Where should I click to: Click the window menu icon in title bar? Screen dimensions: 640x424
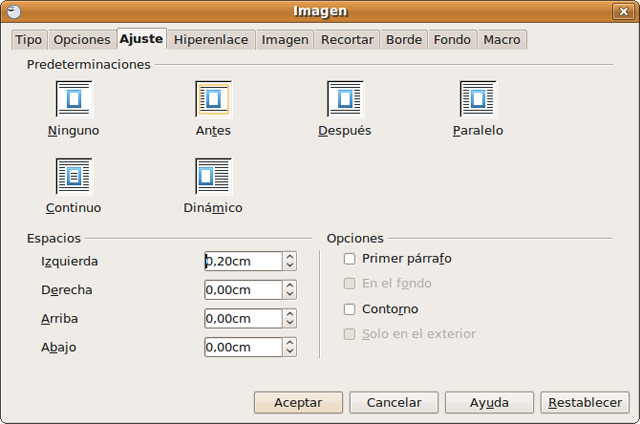click(12, 11)
